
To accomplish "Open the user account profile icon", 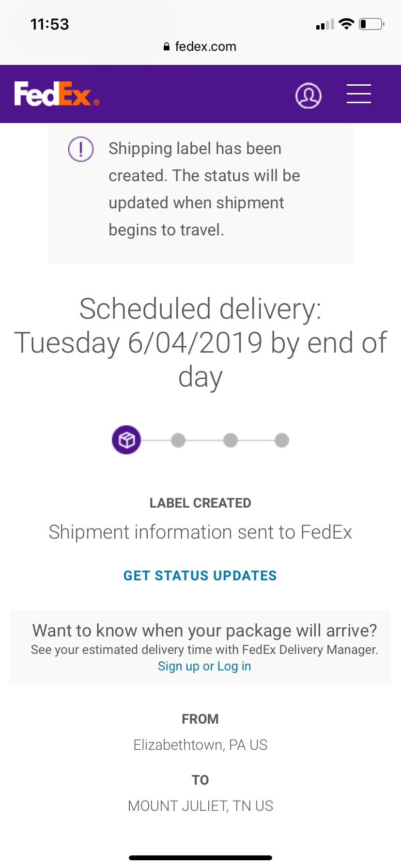I will click(308, 95).
